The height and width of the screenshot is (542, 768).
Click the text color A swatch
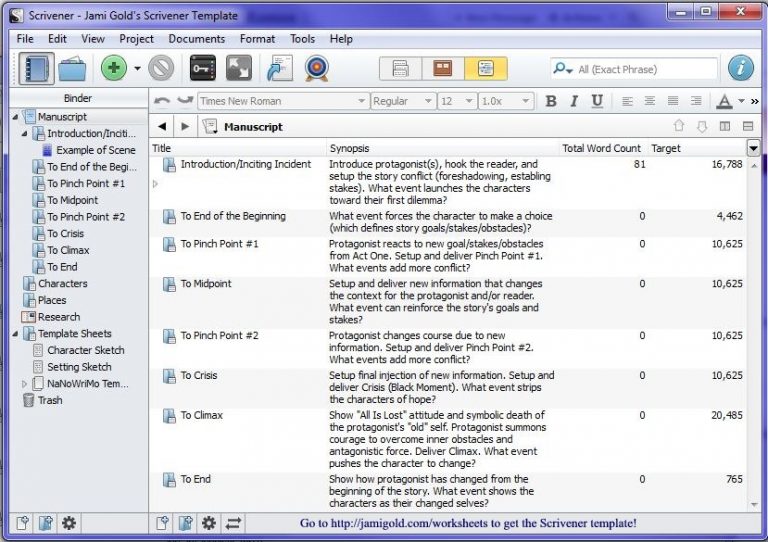(724, 101)
